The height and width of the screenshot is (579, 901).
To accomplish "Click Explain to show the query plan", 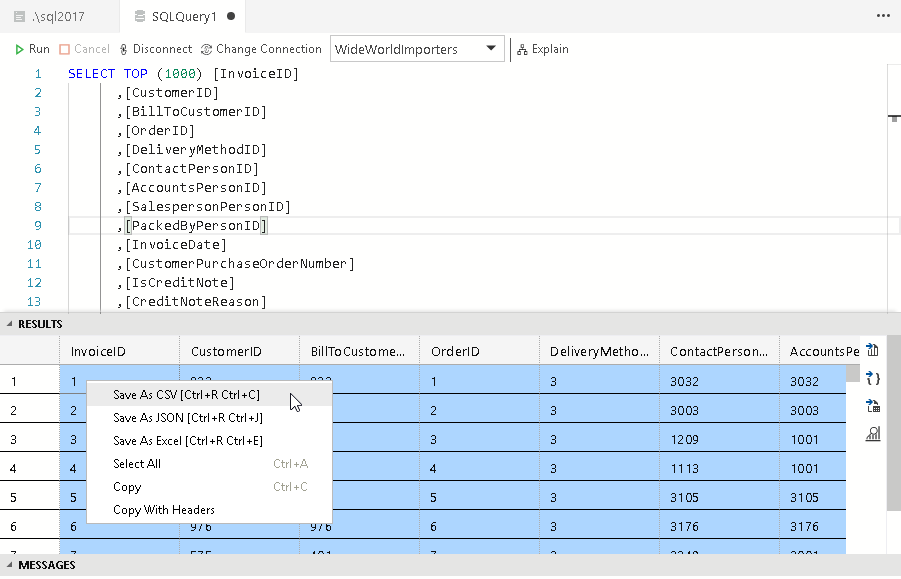I will pyautogui.click(x=543, y=49).
